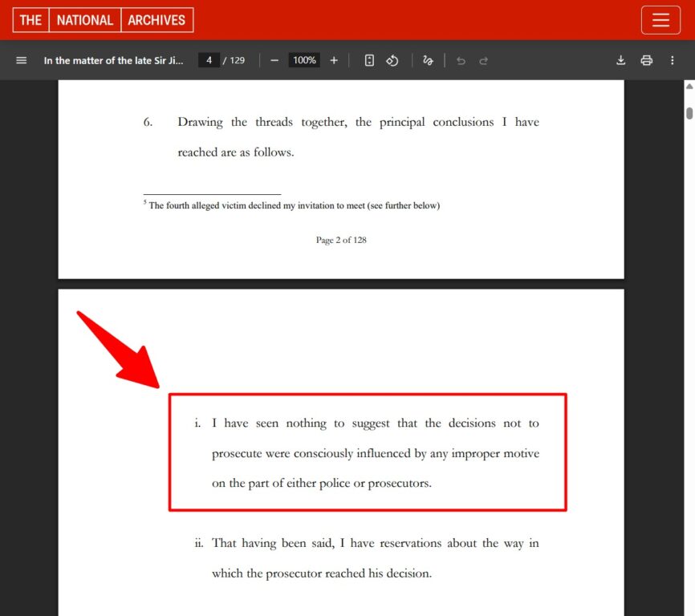
Task: Undo the last annotation
Action: [x=461, y=60]
